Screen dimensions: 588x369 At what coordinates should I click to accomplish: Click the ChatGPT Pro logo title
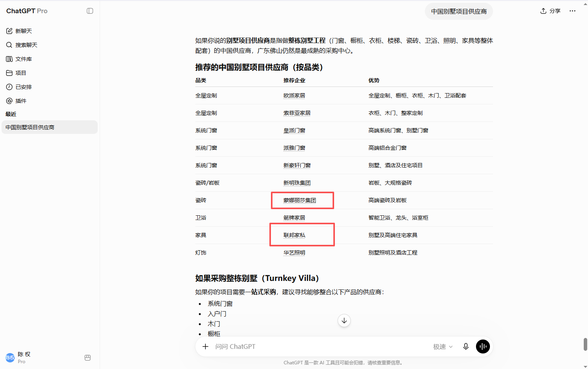tap(27, 11)
